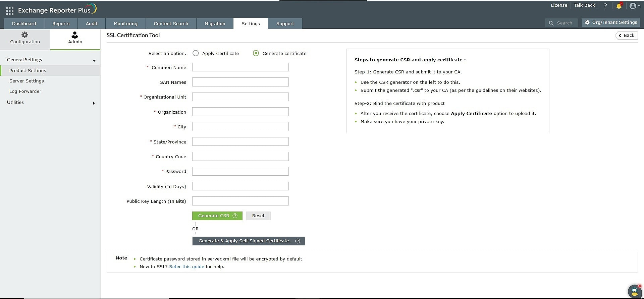Screen dimensions: 644x299
Task: Select the Admin person icon
Action: 75,35
